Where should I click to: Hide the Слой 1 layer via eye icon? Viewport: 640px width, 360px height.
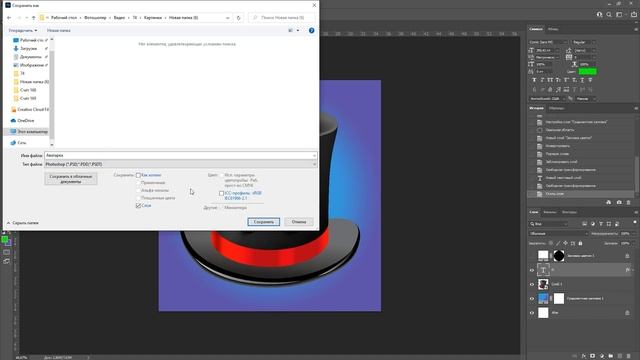tap(532, 284)
